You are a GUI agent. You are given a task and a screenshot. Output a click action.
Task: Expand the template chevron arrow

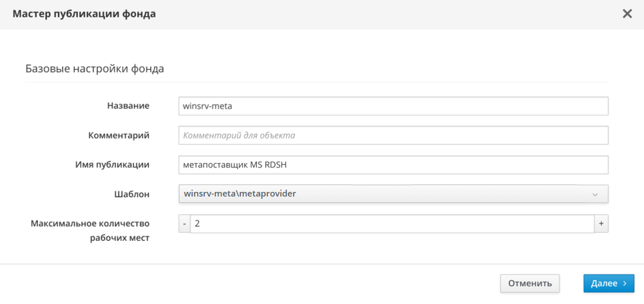594,194
